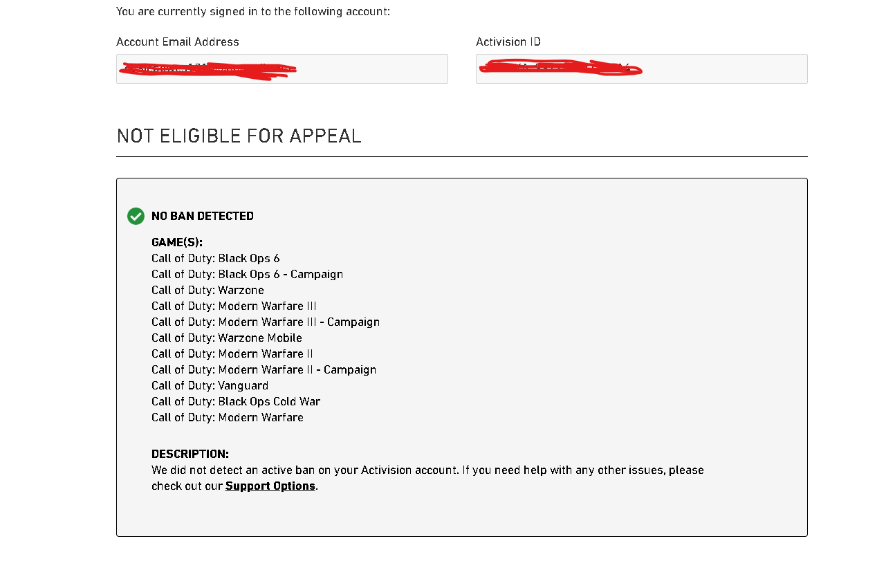This screenshot has height=588, width=895.
Task: Click the Warzone Mobile entry
Action: pos(226,338)
